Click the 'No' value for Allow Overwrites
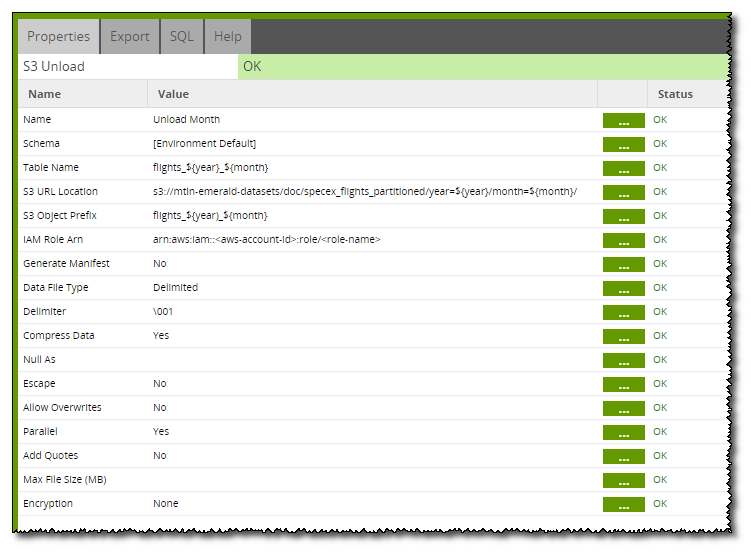 [159, 407]
